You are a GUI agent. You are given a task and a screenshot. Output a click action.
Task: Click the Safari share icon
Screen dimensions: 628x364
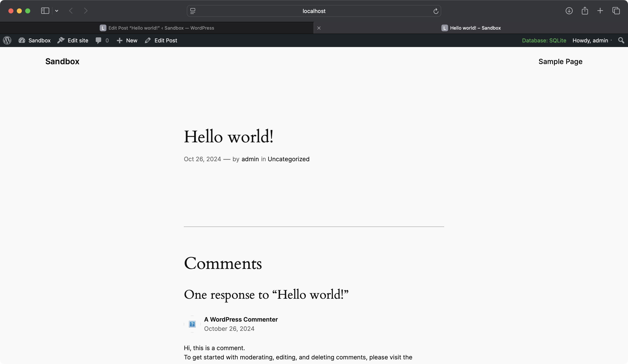(585, 11)
